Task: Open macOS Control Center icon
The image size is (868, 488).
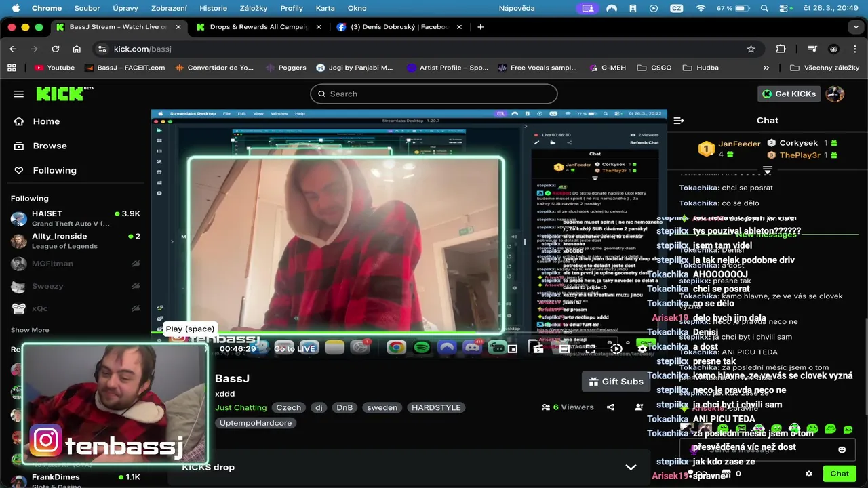Action: (x=785, y=8)
